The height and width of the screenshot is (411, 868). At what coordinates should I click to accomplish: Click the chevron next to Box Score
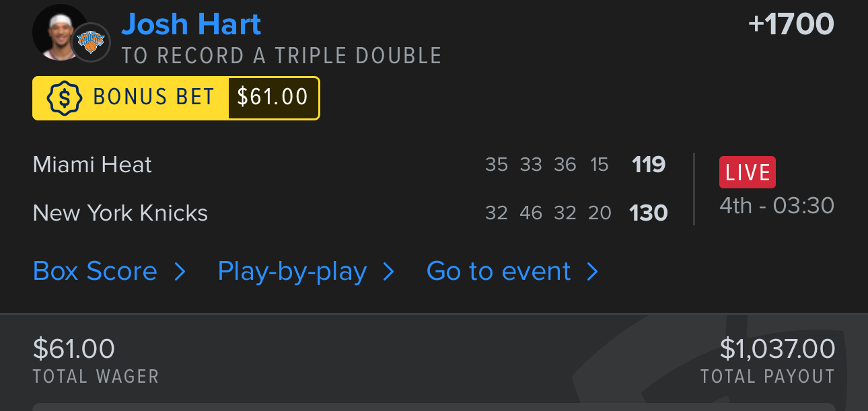click(180, 271)
